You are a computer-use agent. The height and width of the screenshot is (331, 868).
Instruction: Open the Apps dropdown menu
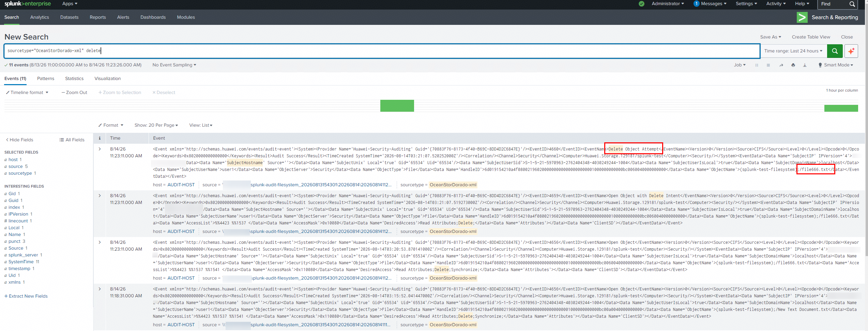[70, 4]
